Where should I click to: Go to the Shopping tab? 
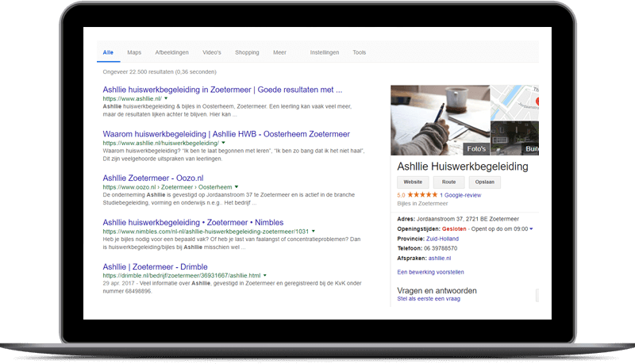247,52
